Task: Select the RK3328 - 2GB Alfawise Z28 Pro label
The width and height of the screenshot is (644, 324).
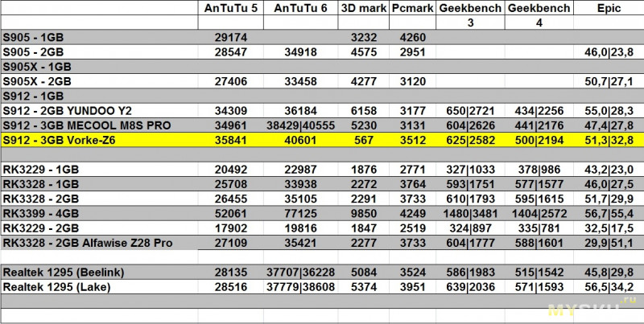Action: pos(88,244)
